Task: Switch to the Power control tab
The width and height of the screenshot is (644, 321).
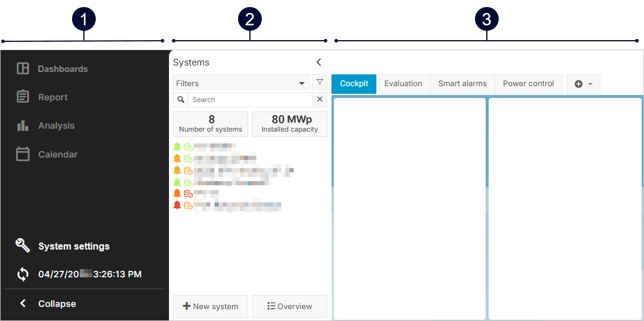Action: pos(529,84)
